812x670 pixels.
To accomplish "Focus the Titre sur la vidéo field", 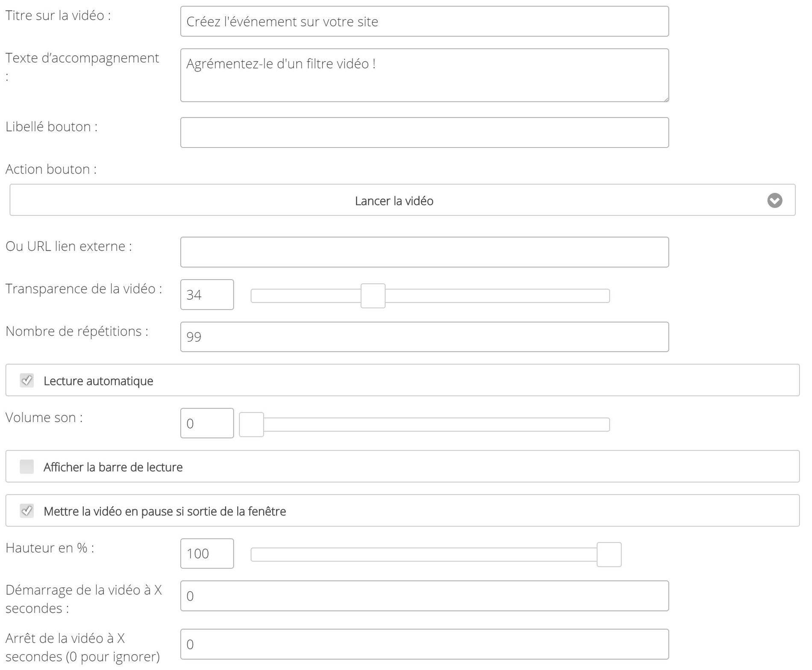I will [x=424, y=21].
